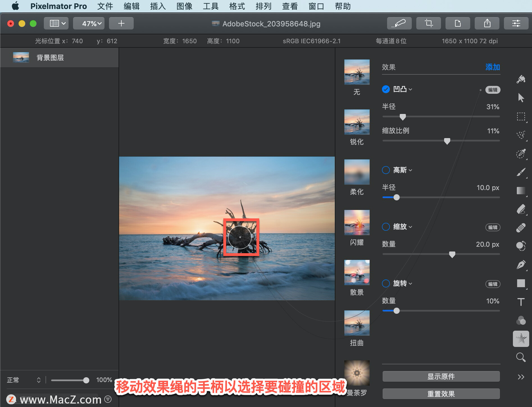The width and height of the screenshot is (532, 407).
Task: Open the Apple menu
Action: (x=15, y=6)
